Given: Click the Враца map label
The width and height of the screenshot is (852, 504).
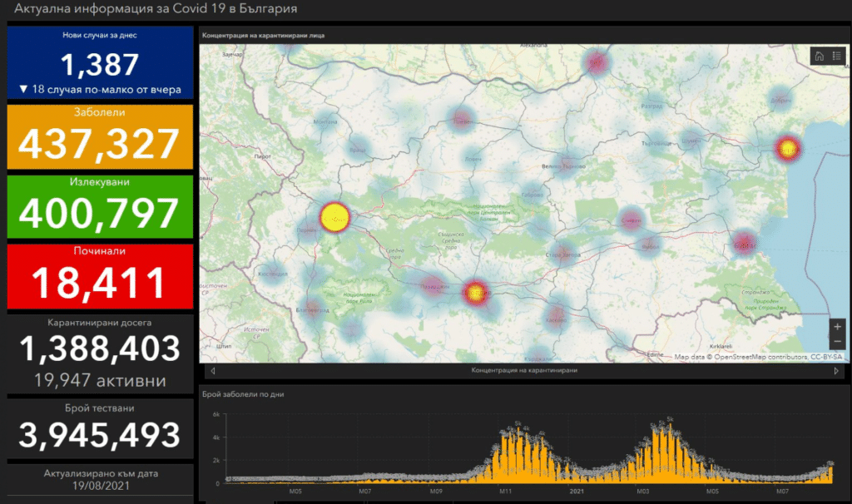Looking at the screenshot, I should 358,150.
